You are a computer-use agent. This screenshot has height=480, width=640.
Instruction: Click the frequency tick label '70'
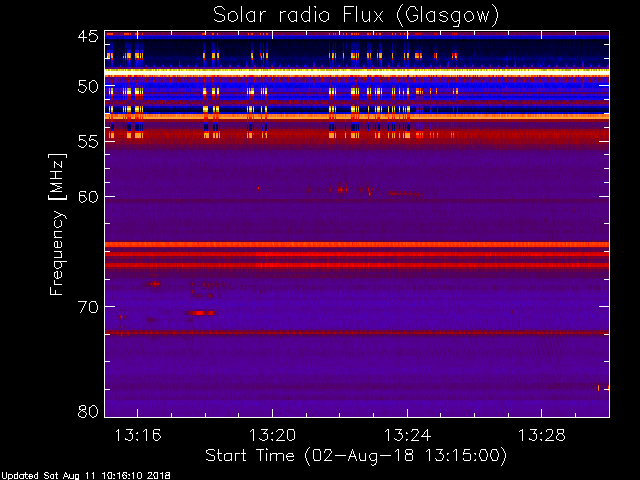[88, 307]
